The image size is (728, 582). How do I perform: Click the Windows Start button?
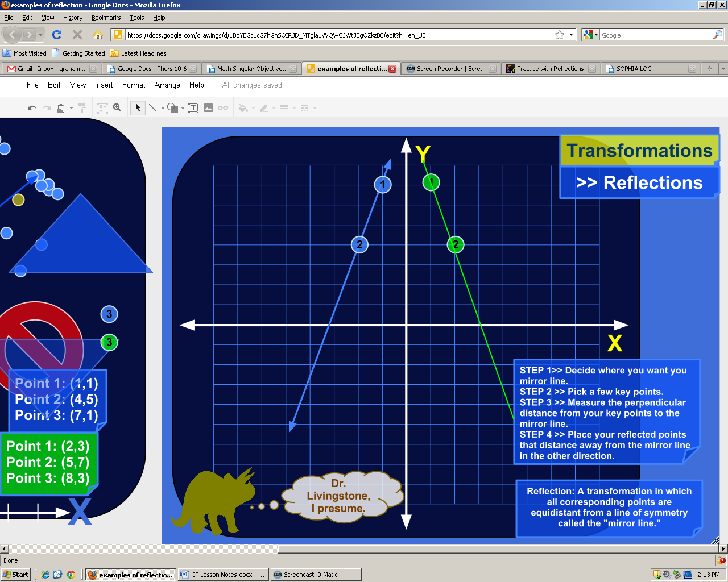15,575
